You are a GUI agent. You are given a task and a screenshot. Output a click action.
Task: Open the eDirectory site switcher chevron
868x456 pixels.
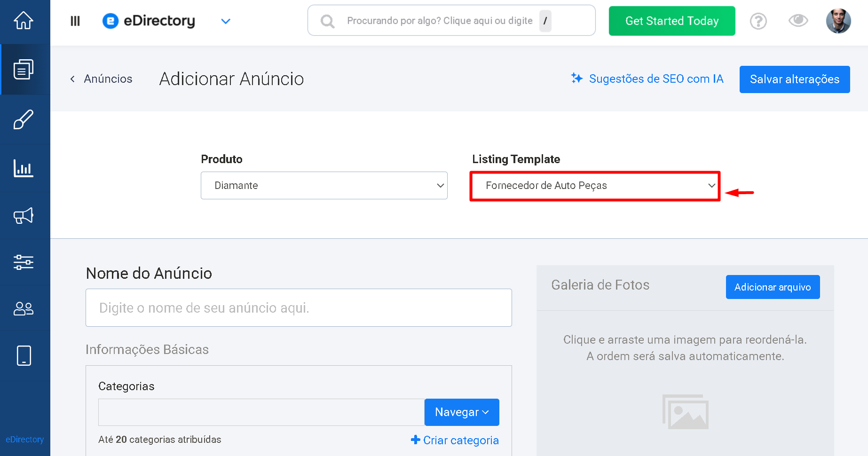point(226,21)
